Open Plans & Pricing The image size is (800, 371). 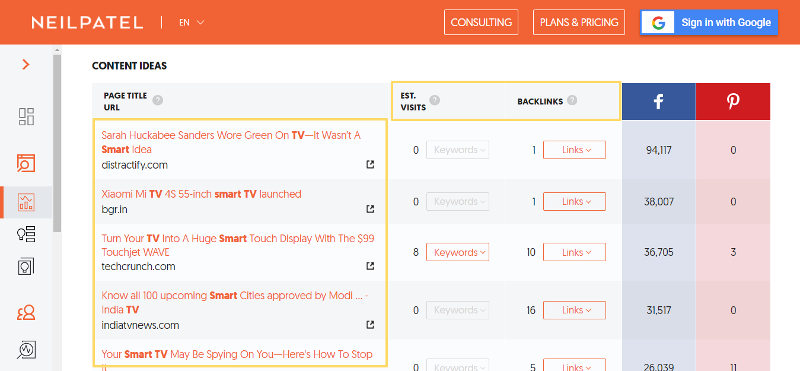click(579, 22)
